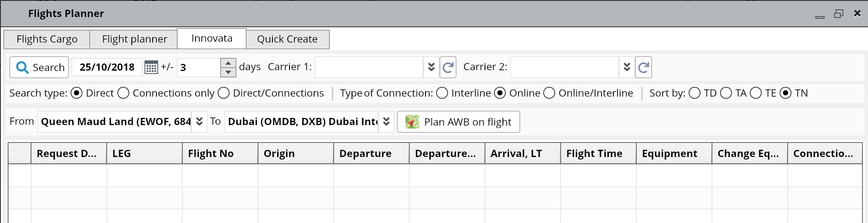Open the Quick Create tab
Viewport: 868px width, 223px height.
click(287, 39)
